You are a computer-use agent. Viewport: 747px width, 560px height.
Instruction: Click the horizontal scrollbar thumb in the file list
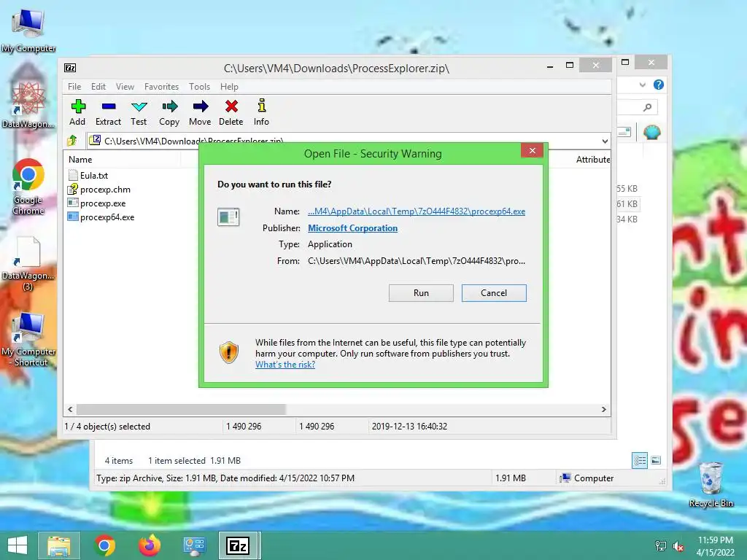[x=181, y=410]
